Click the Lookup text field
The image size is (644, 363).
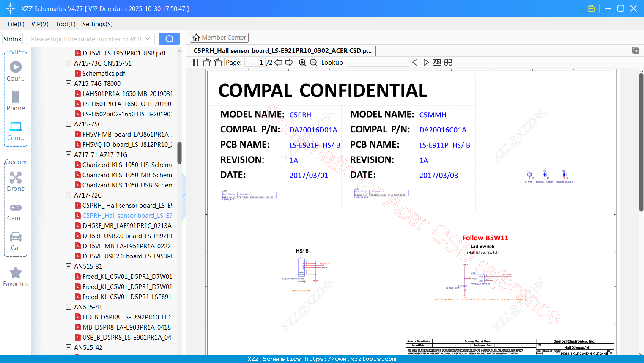[377, 63]
